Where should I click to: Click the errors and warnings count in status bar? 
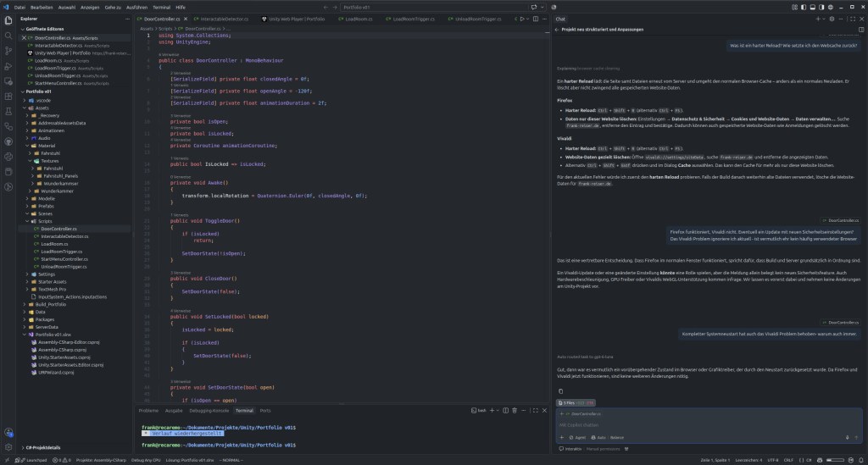coord(62,460)
